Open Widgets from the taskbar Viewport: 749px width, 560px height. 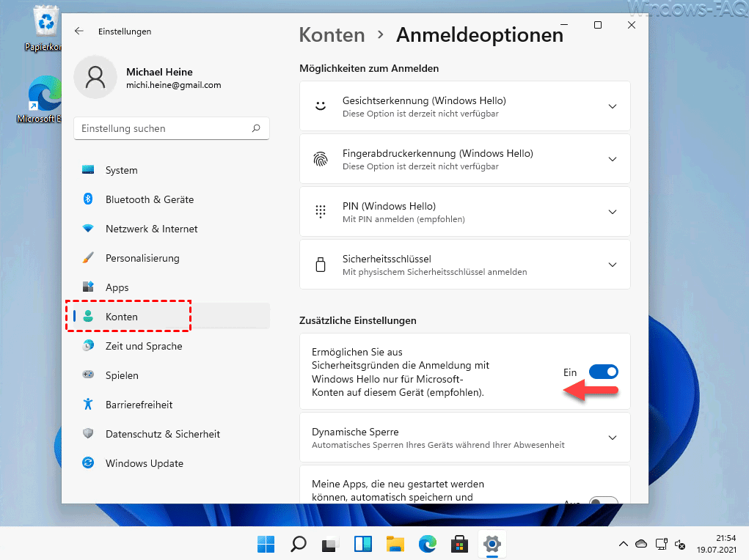pos(363,544)
